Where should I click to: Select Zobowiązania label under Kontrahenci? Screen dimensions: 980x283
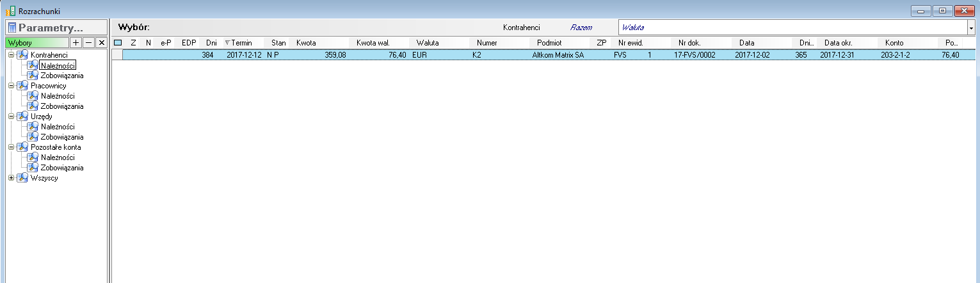click(62, 76)
